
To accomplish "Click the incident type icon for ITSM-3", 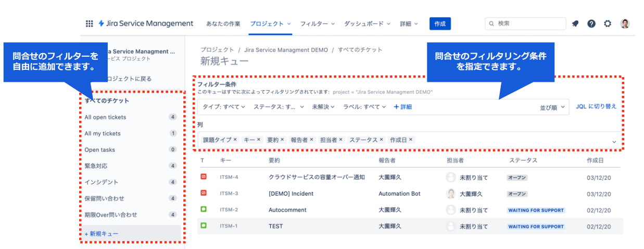I will [204, 193].
